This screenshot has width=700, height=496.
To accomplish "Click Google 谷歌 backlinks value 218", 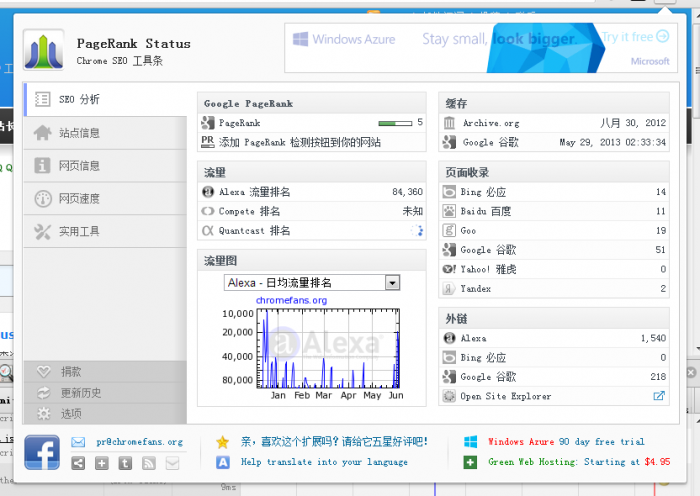I will click(658, 377).
